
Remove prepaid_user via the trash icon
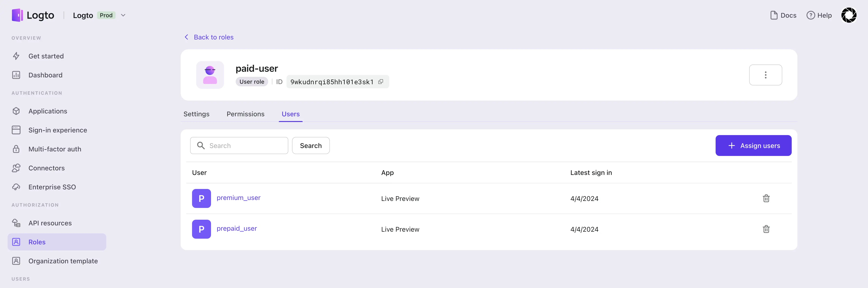(766, 229)
